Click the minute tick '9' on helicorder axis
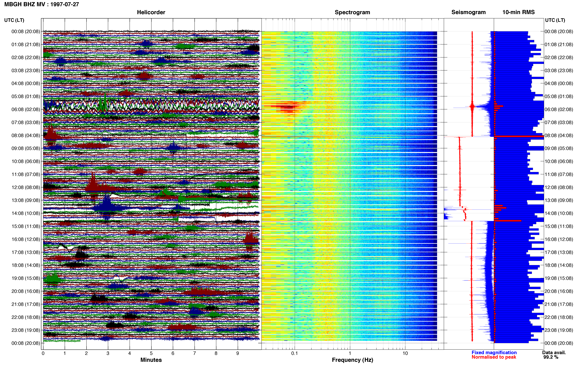 238,353
